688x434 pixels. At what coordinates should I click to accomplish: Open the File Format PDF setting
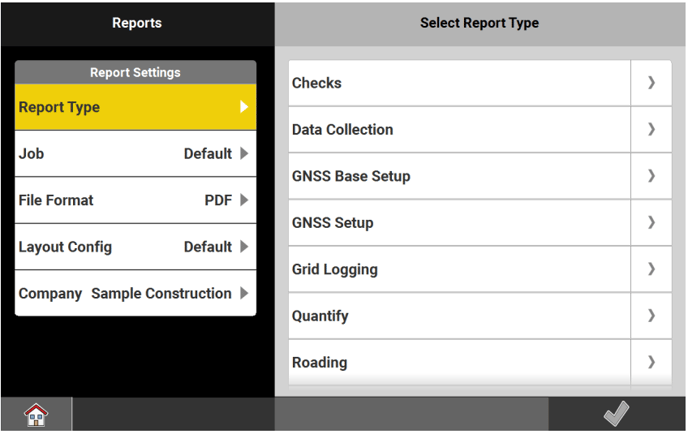point(135,200)
